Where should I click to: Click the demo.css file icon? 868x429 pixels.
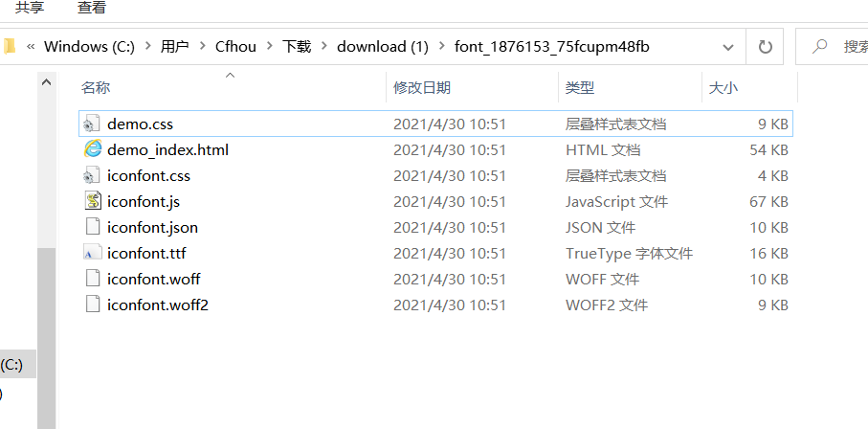coord(93,124)
